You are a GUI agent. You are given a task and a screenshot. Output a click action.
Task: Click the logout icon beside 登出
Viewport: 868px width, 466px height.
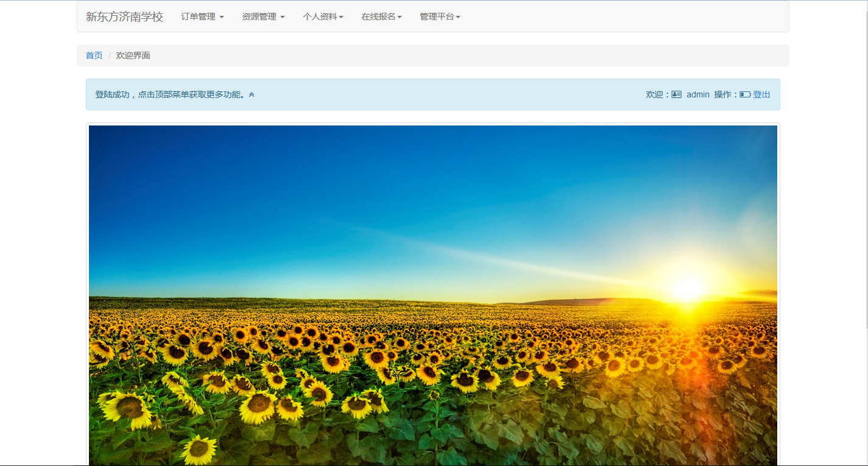coord(745,94)
